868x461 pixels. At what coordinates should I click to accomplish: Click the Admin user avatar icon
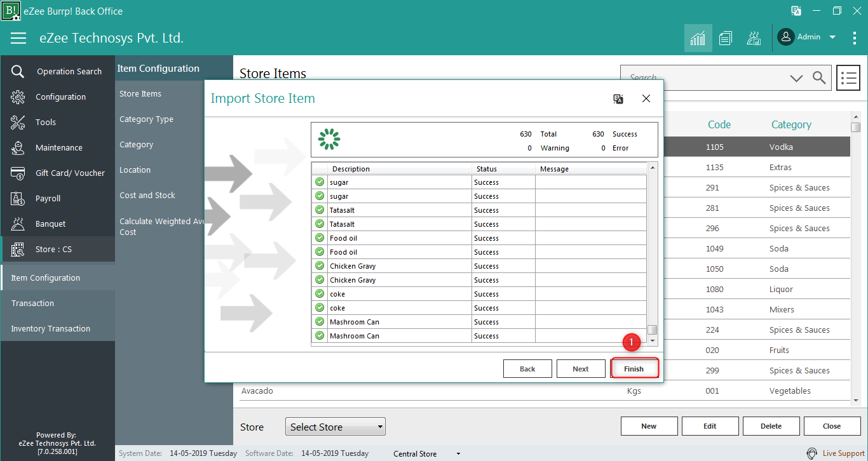click(786, 37)
